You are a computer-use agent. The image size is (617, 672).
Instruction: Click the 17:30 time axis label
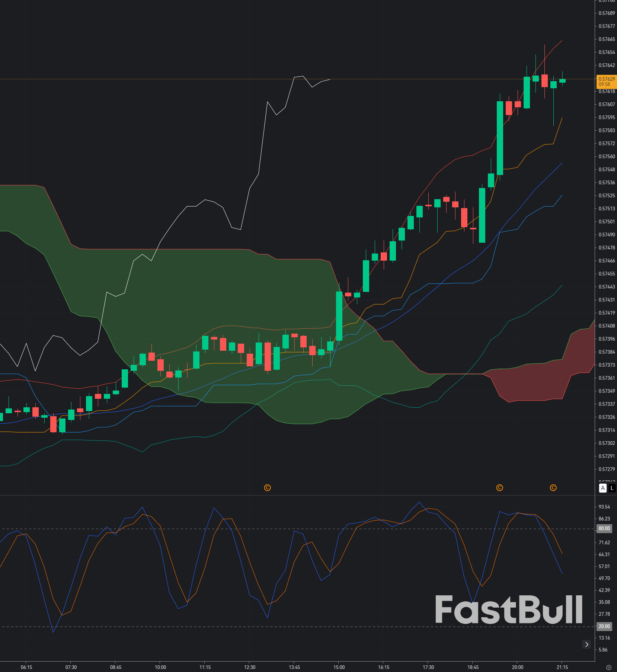tap(428, 667)
